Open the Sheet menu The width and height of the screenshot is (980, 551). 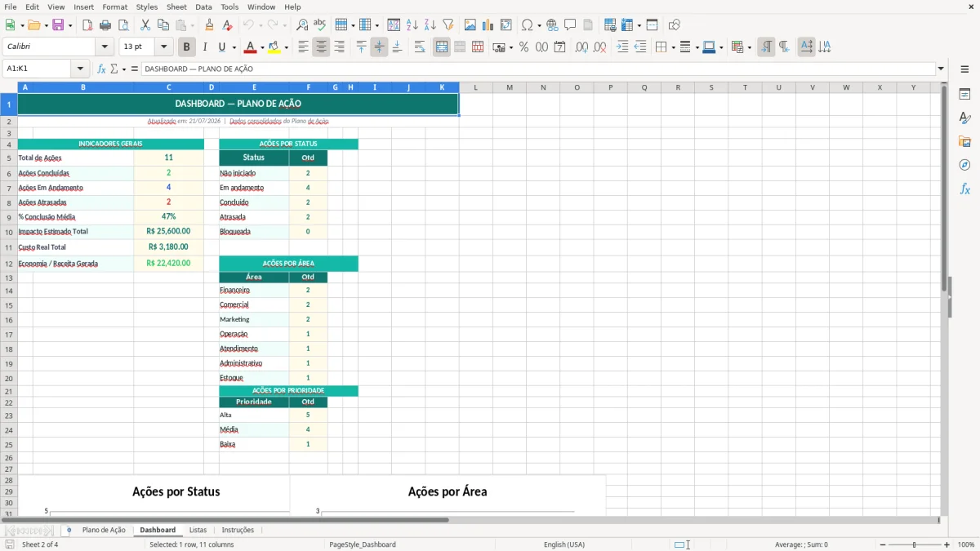tap(176, 7)
